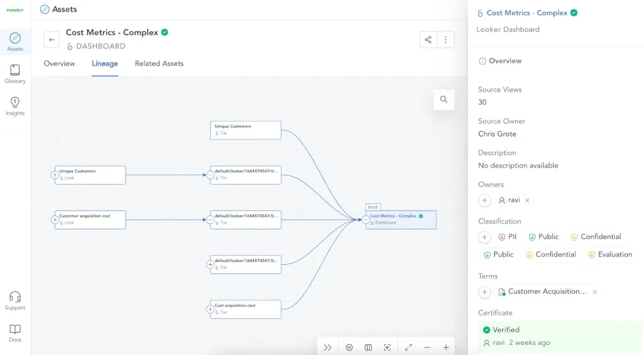The image size is (644, 355).
Task: Expand the Customer acquisition cost Look node
Action: point(55,220)
